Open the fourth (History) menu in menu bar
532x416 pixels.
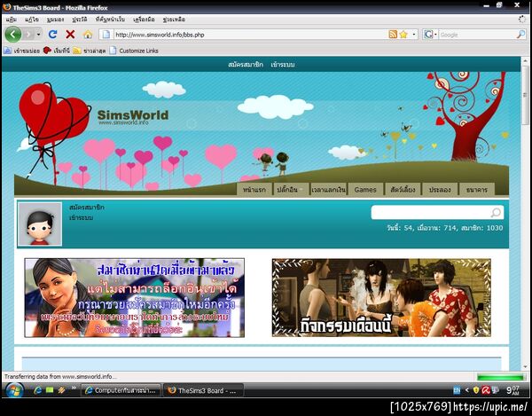click(x=80, y=20)
